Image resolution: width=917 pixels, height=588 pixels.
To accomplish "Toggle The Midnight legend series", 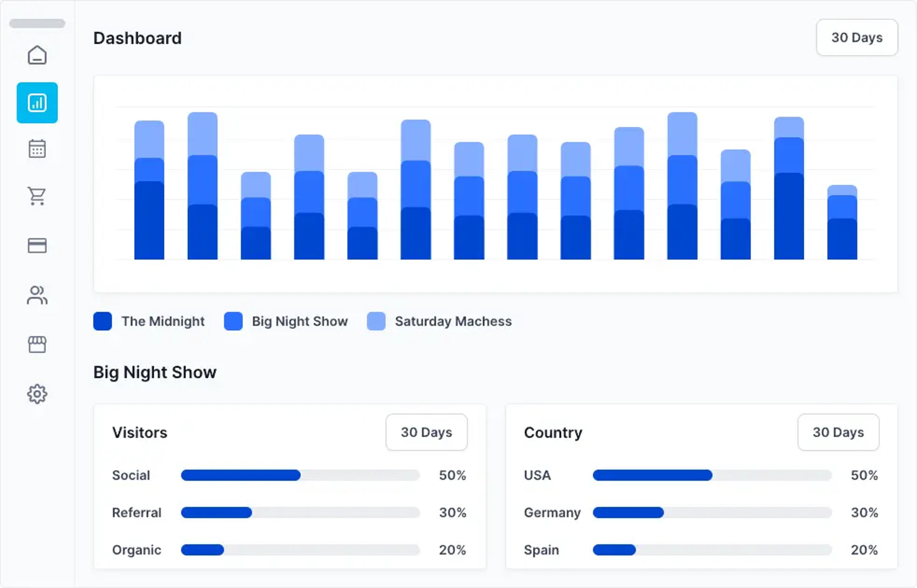I will (x=149, y=321).
